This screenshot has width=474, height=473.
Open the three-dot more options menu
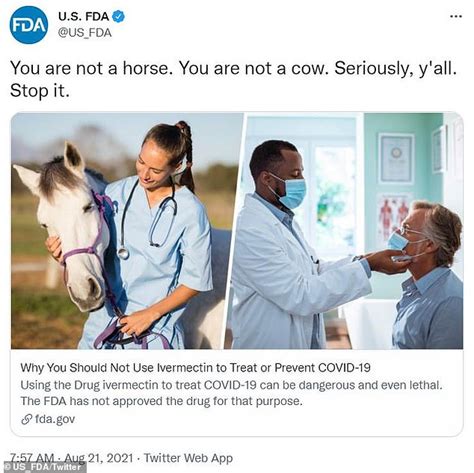coord(456,16)
